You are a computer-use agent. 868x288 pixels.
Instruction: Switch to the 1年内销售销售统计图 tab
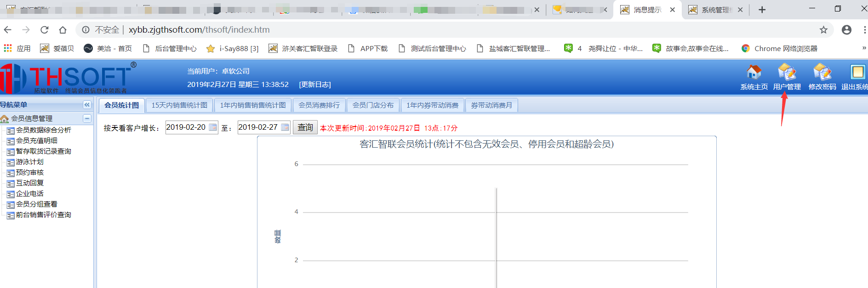pos(253,105)
